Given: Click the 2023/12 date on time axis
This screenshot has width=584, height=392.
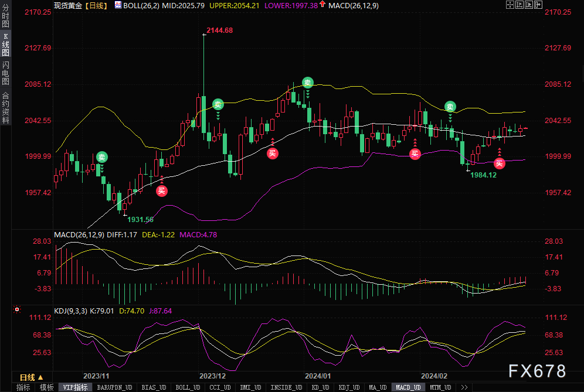Looking at the screenshot, I should [x=212, y=376].
